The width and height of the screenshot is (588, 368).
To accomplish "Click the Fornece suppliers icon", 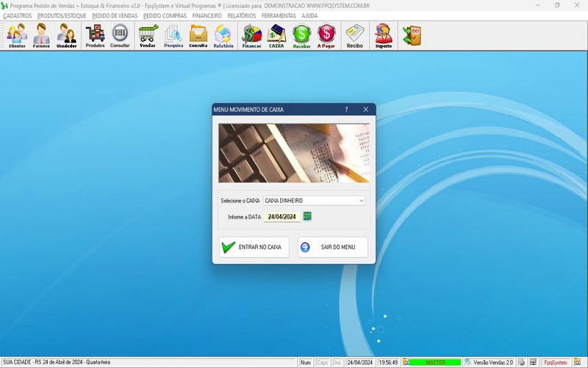I will 42,35.
